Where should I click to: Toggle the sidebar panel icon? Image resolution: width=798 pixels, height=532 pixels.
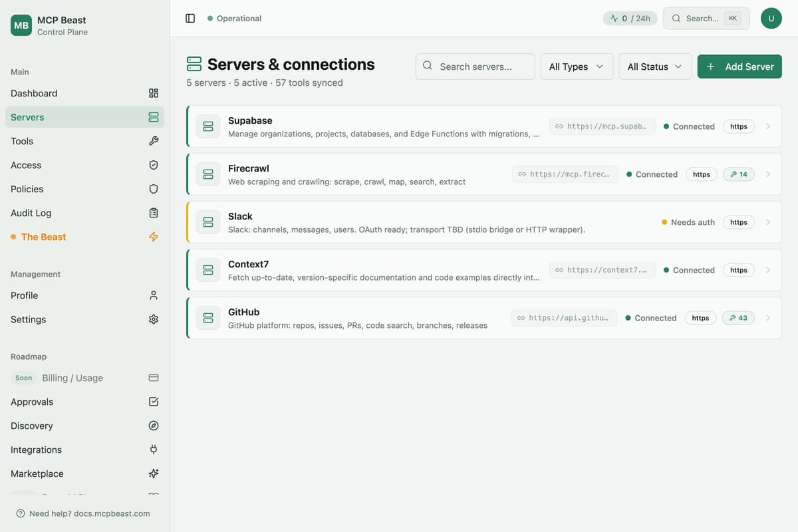pyautogui.click(x=190, y=19)
